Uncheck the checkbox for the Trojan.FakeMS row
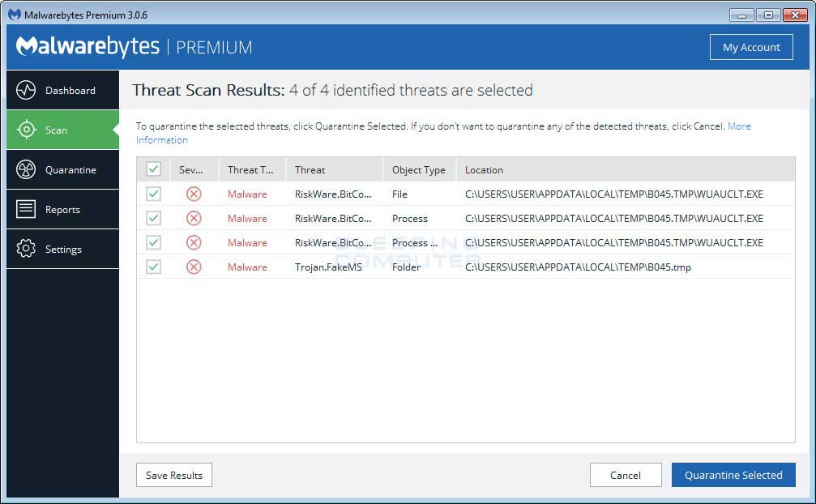Screen dimensions: 816x504 [153, 267]
